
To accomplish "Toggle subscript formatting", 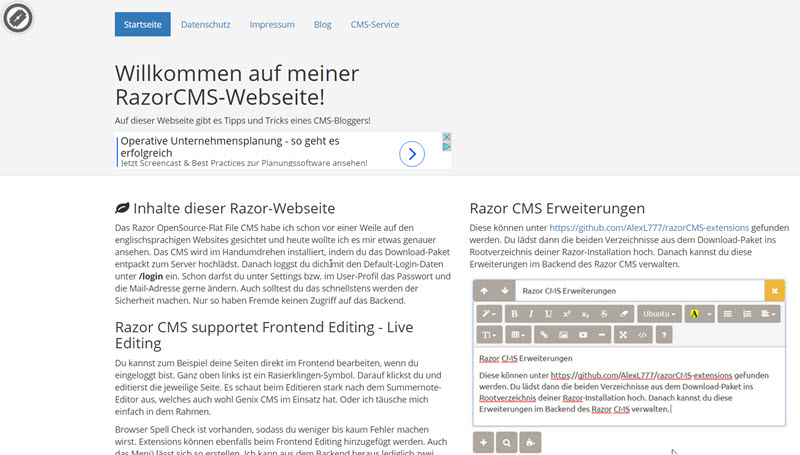I will [x=585, y=314].
